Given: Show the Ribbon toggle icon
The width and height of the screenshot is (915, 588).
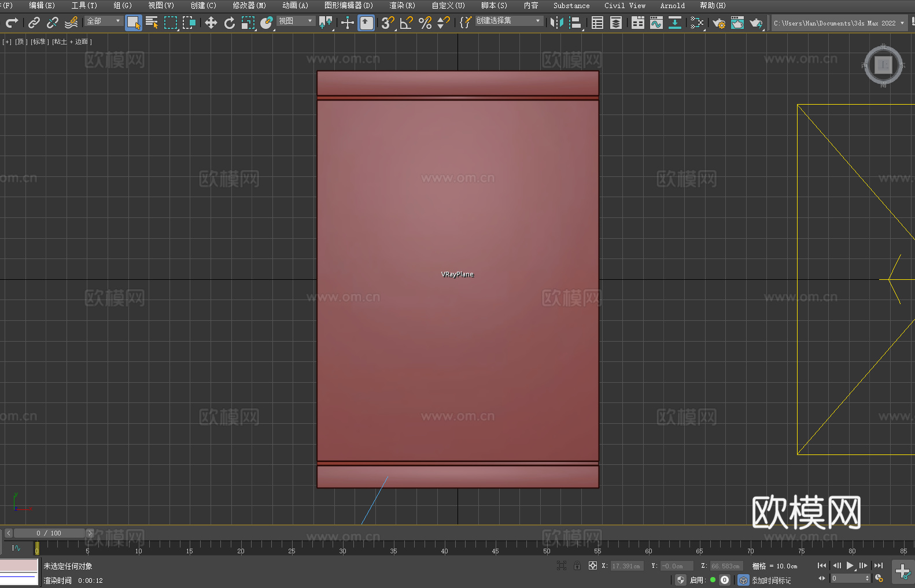Looking at the screenshot, I should [x=638, y=23].
